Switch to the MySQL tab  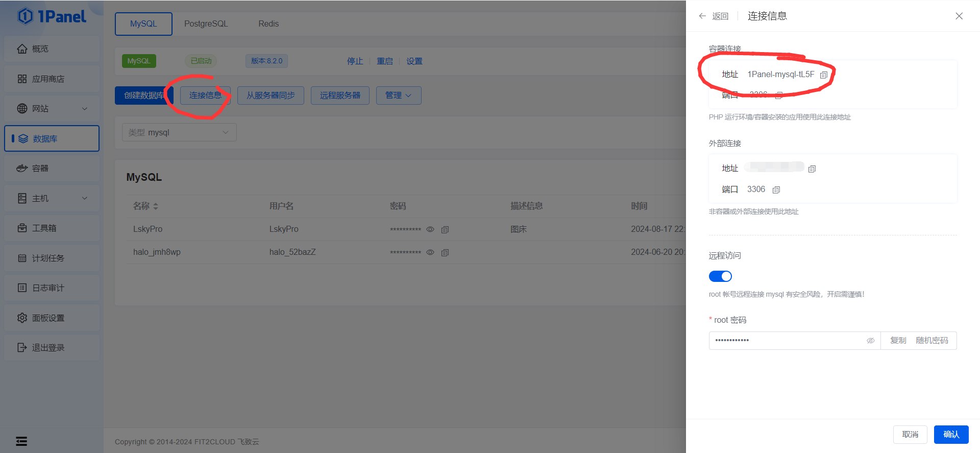(x=143, y=24)
